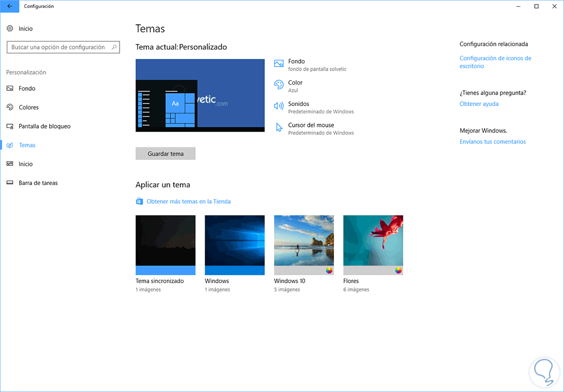Apply the Windows 10 beach theme

tap(304, 245)
